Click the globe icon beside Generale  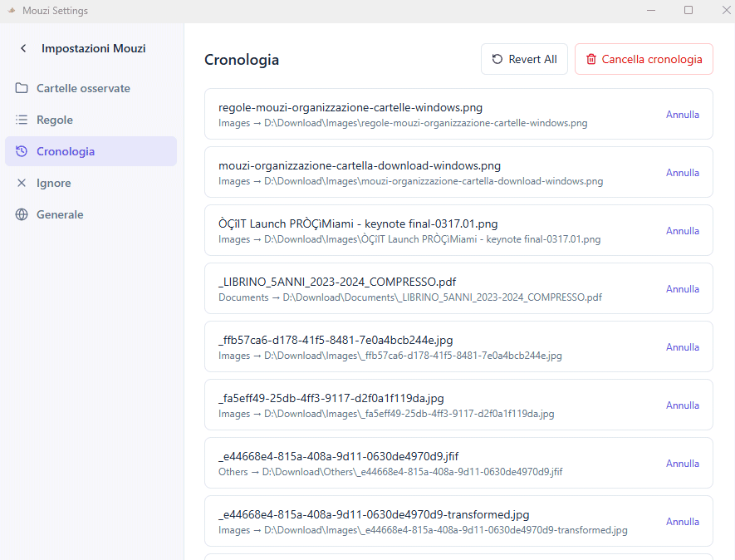click(x=22, y=214)
